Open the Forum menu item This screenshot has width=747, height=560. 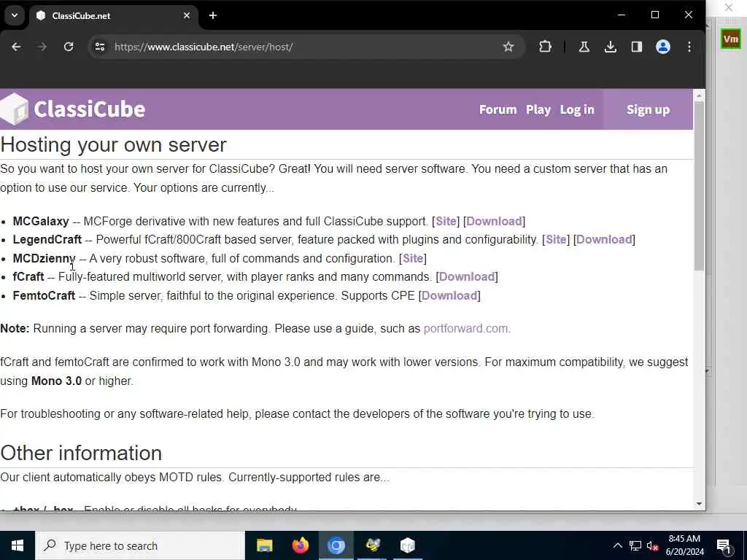point(498,109)
